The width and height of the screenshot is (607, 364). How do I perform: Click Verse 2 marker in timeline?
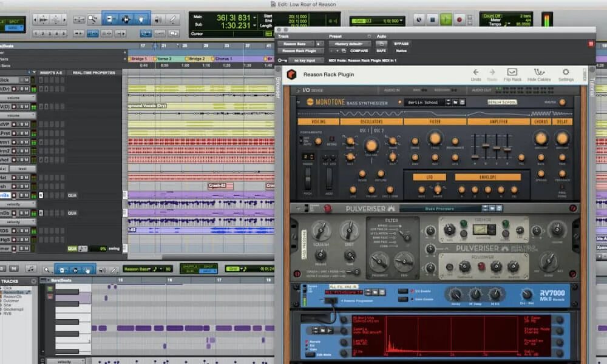[x=164, y=59]
